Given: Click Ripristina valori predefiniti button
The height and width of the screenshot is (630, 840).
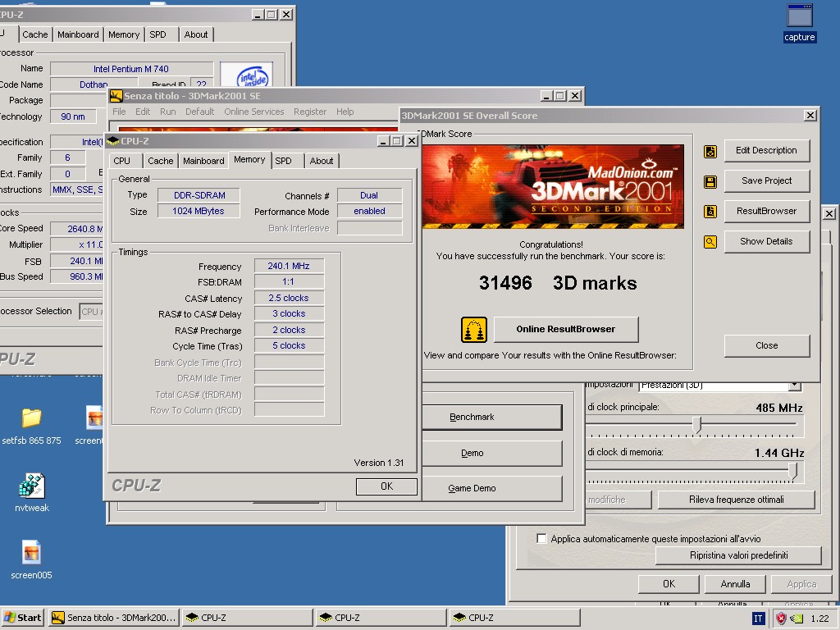Looking at the screenshot, I should [x=738, y=555].
